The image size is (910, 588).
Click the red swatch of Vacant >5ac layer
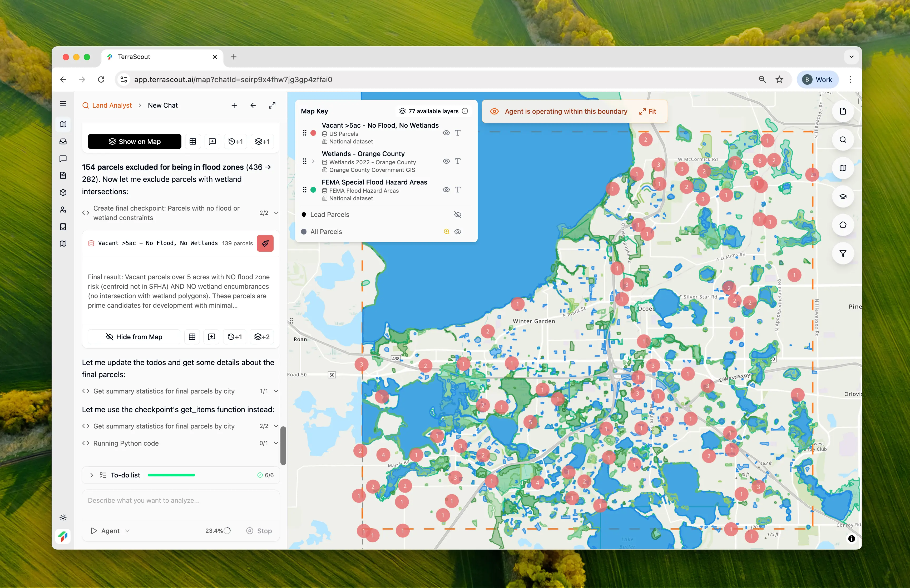coord(313,133)
